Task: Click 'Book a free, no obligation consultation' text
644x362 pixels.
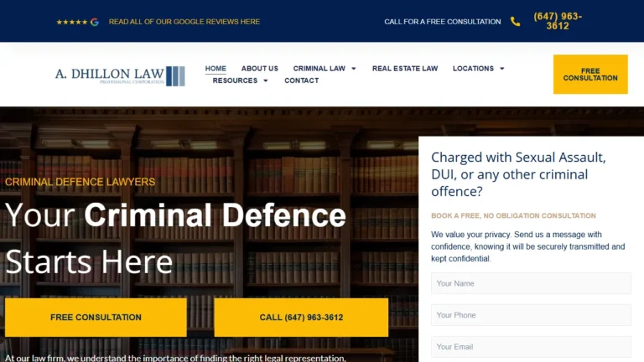Action: (x=513, y=215)
